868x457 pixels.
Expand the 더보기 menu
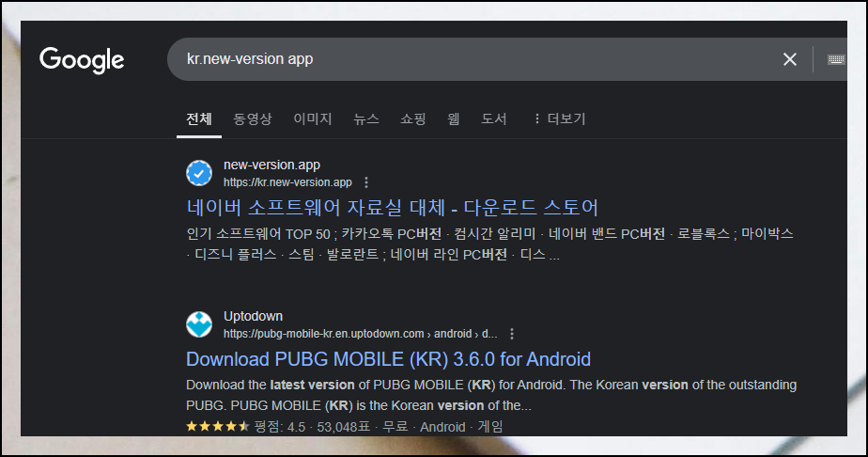[560, 118]
